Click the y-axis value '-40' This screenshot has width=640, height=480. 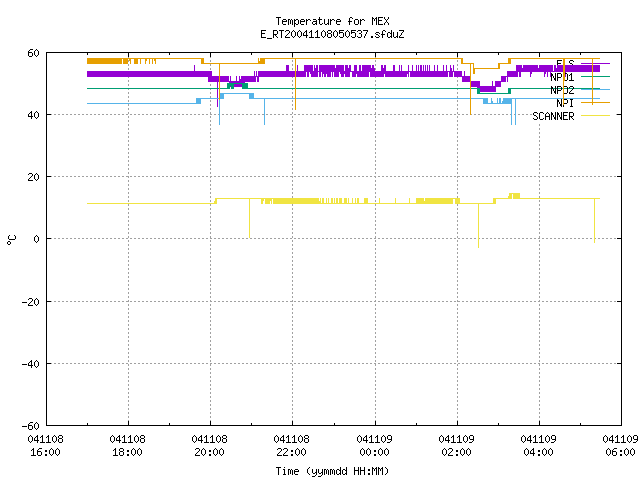[31, 364]
